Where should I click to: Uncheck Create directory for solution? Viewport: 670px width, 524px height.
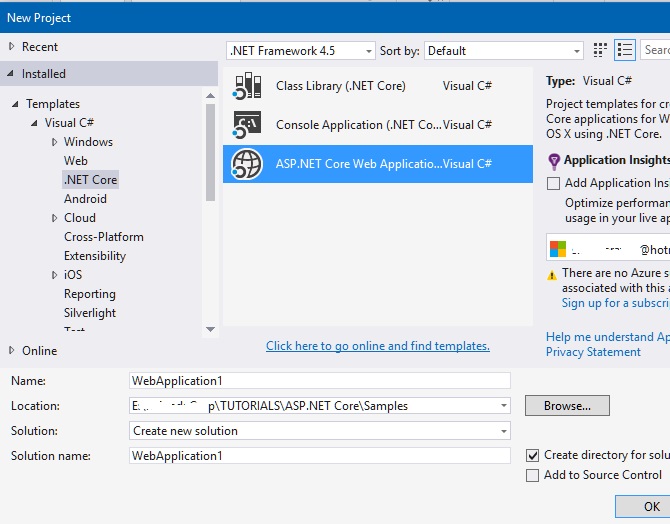[x=532, y=455]
